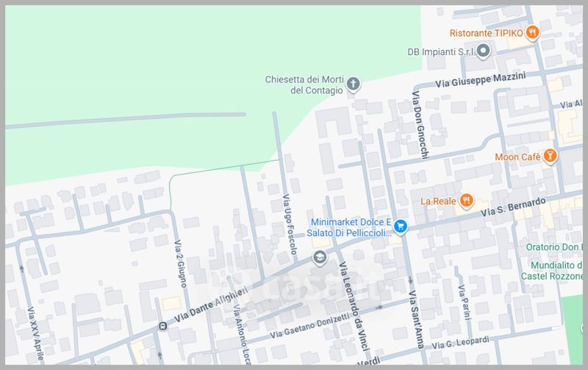Click La Reale restaurant marker icon

tap(466, 201)
